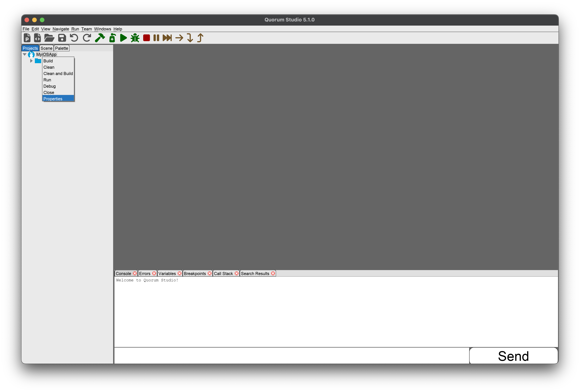Viewport: 580px width, 392px height.
Task: Click the MyiOSApp project icon
Action: (x=31, y=54)
